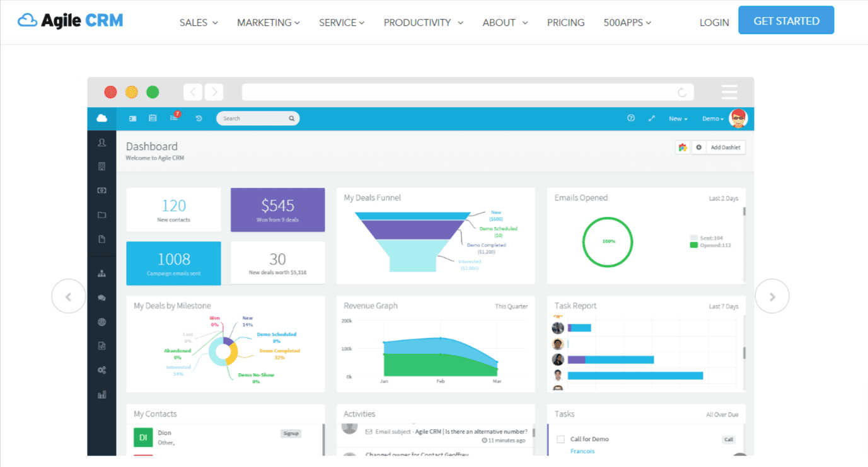Expand the SERVICE menu
Image resolution: width=868 pixels, height=467 pixels.
coord(342,22)
